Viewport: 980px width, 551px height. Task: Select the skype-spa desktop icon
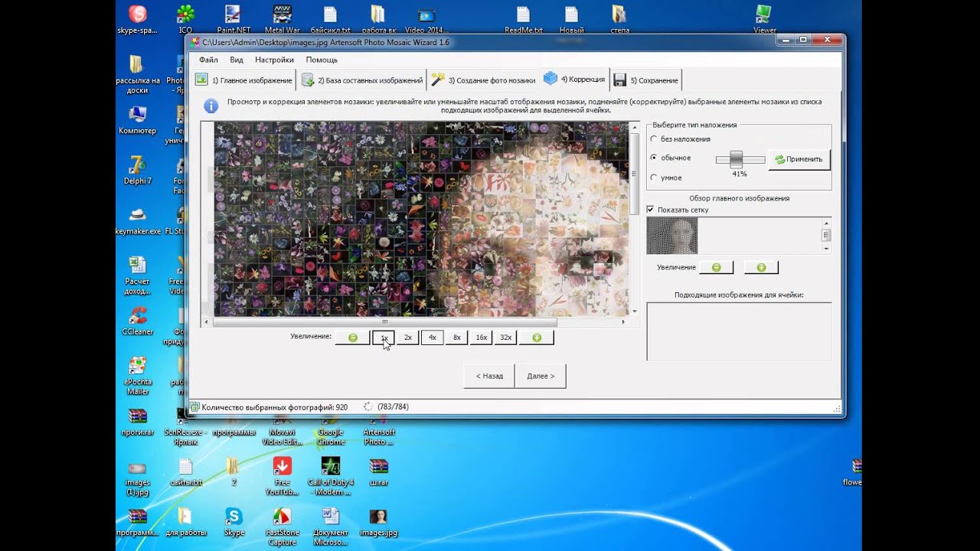[x=138, y=19]
